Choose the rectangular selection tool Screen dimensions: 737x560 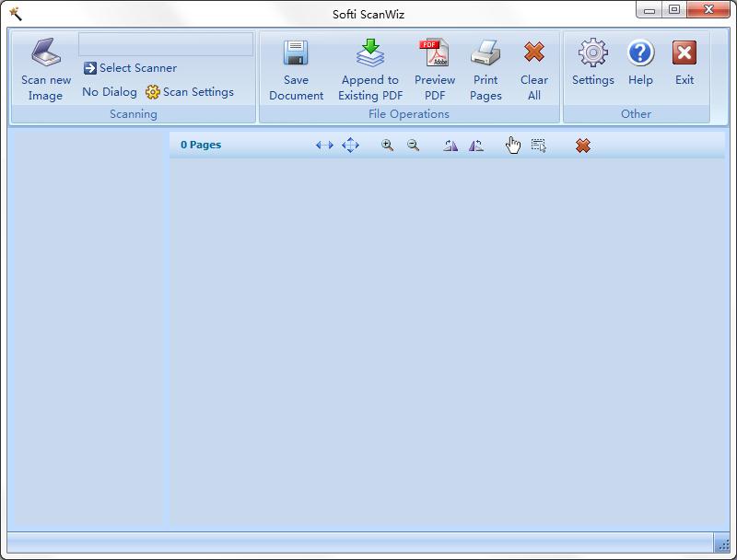(539, 146)
